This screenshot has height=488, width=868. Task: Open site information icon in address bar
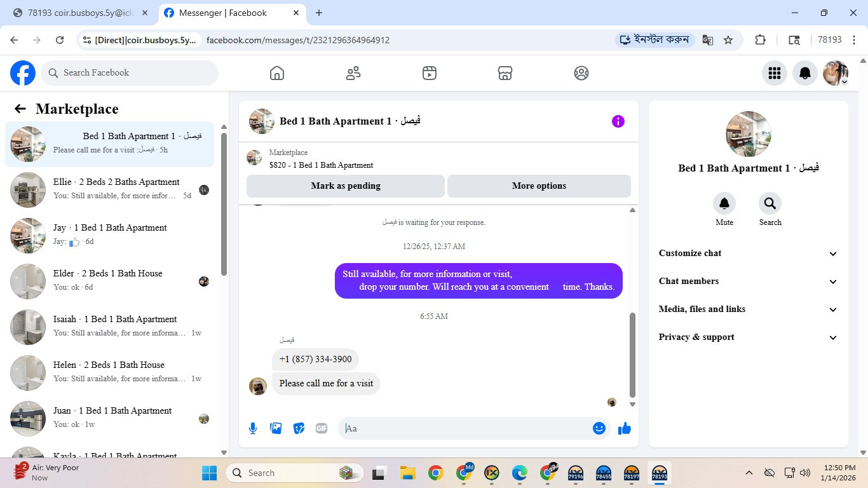tap(87, 40)
